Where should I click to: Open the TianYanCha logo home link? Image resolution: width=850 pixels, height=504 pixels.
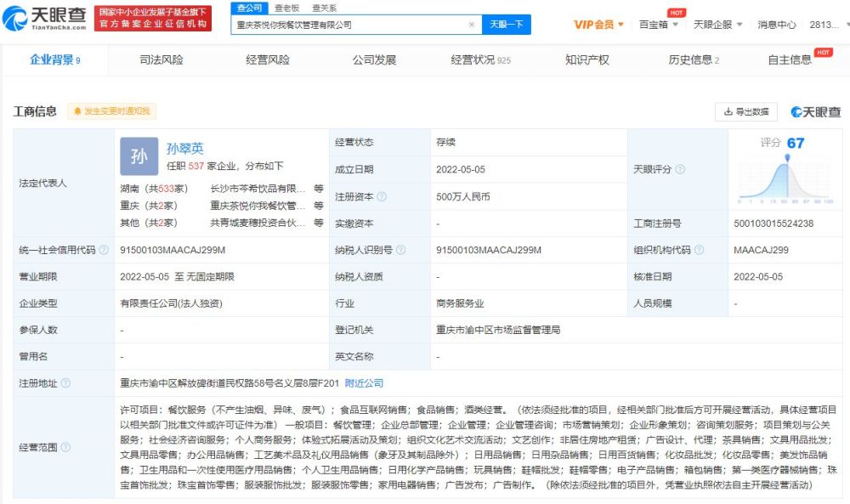coord(44,18)
